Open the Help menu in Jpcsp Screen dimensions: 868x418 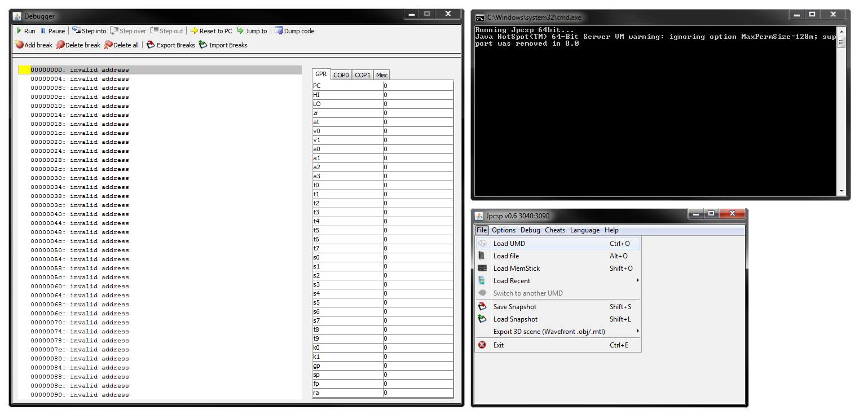(611, 230)
